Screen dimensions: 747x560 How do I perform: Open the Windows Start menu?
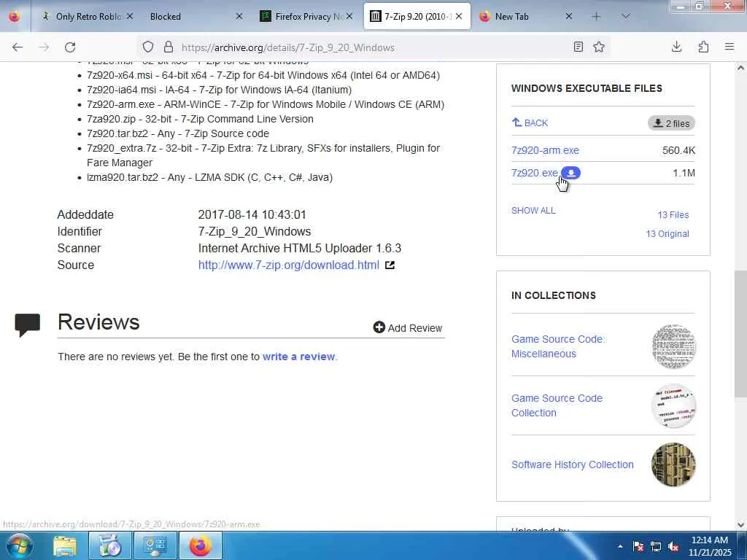(x=19, y=545)
